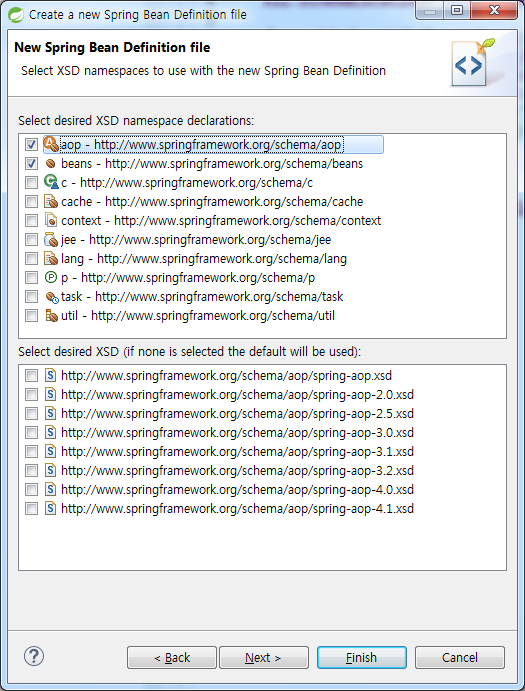Uncheck the beans namespace checkbox
Screen dimensions: 525x691
coord(31,163)
